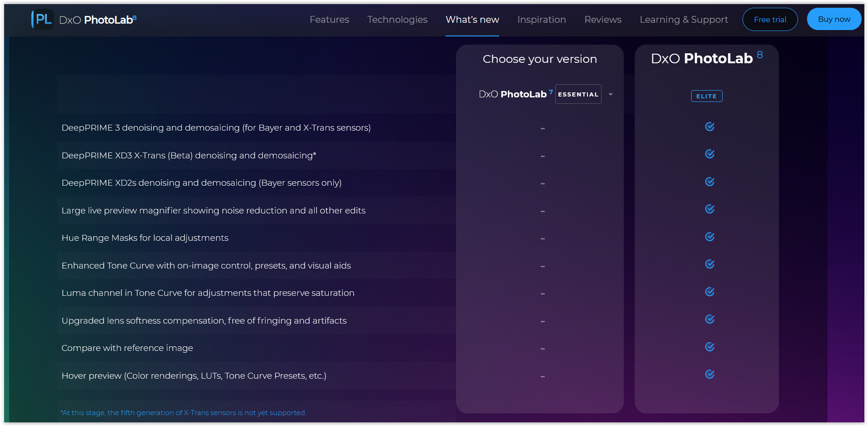Click the ESSENTIAL edition badge

[x=578, y=94]
